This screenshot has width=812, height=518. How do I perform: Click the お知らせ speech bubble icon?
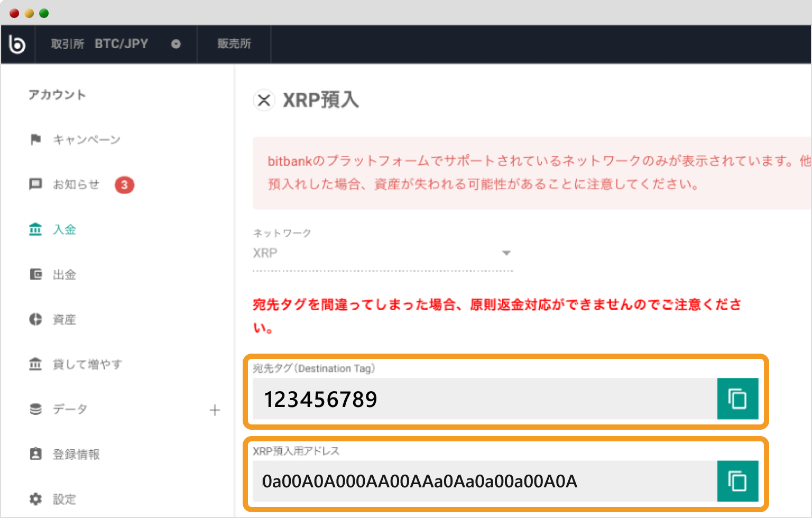pos(35,184)
